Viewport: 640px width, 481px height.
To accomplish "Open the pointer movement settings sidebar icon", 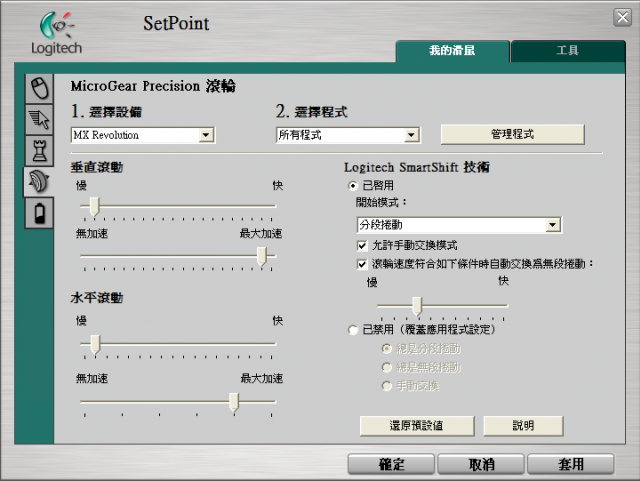I will point(39,120).
